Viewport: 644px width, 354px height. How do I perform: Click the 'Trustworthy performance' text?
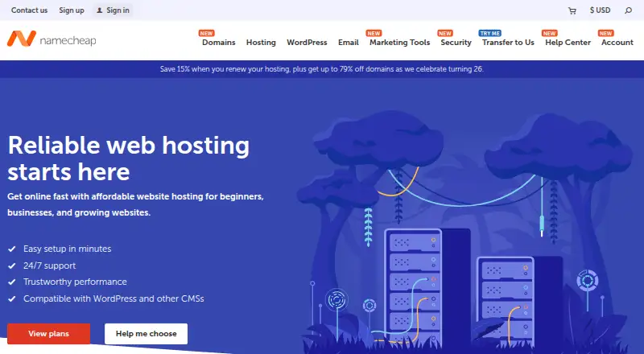(75, 282)
